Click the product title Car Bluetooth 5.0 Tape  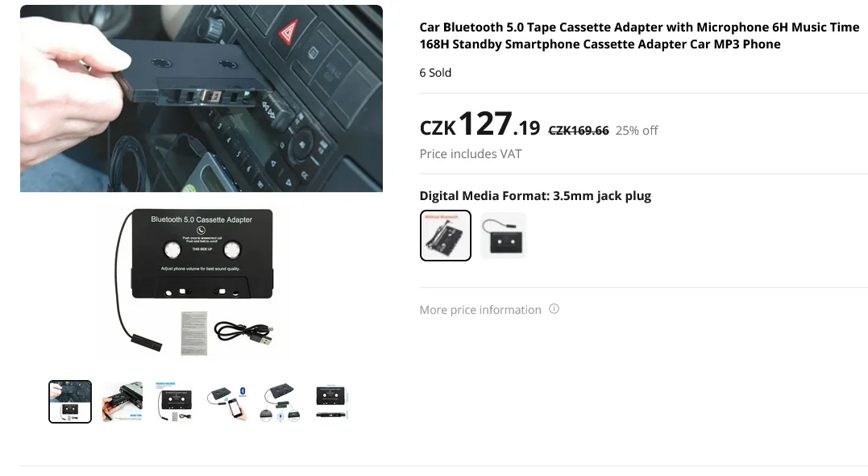(x=639, y=35)
